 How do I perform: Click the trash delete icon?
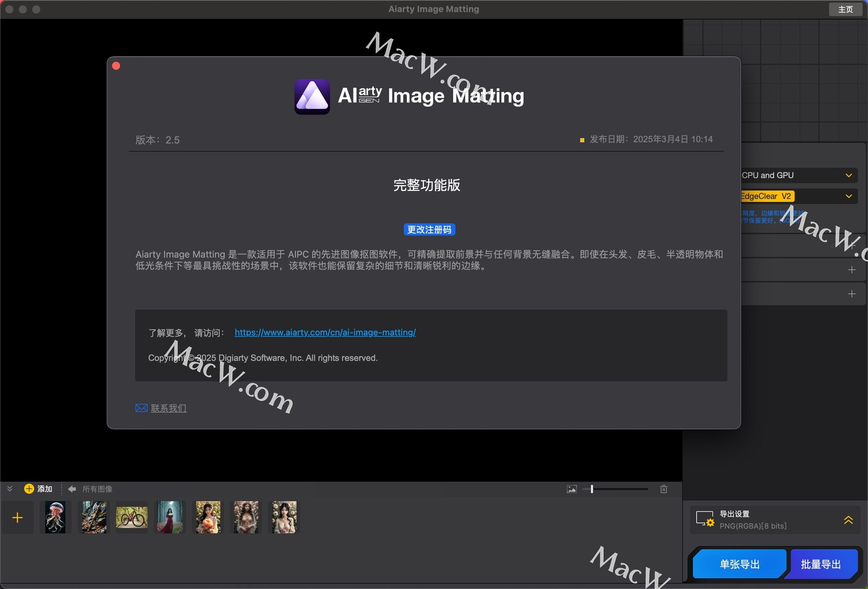pyautogui.click(x=664, y=489)
